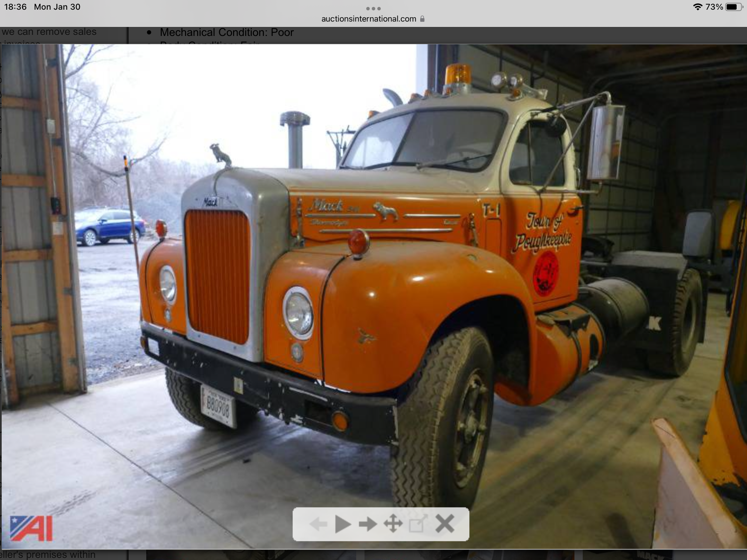Click "Mechanical Condition: Poor" text
The height and width of the screenshot is (560, 747).
(x=227, y=32)
